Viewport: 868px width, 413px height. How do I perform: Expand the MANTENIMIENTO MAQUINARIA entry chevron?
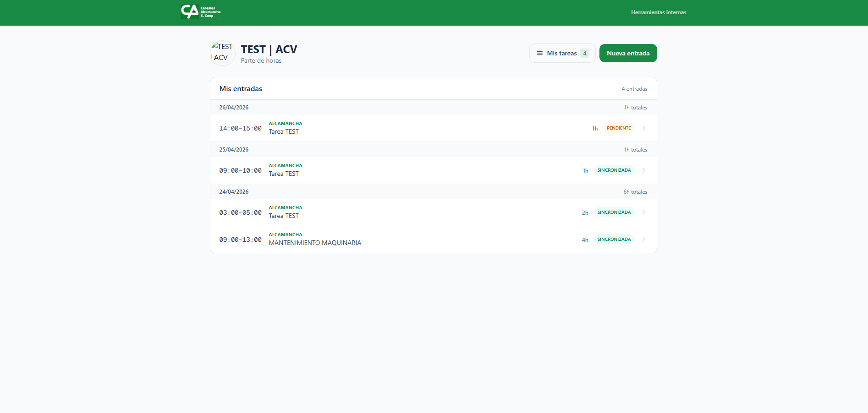(x=644, y=239)
